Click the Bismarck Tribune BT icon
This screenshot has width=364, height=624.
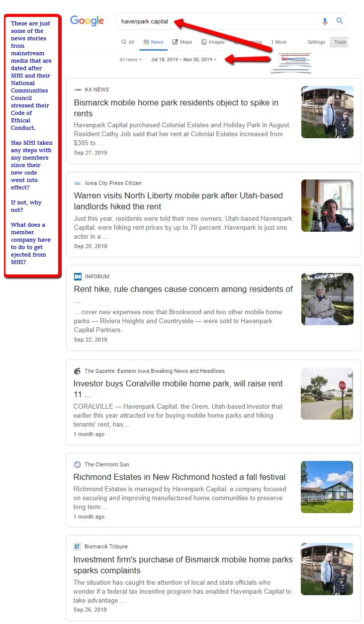pos(77,546)
